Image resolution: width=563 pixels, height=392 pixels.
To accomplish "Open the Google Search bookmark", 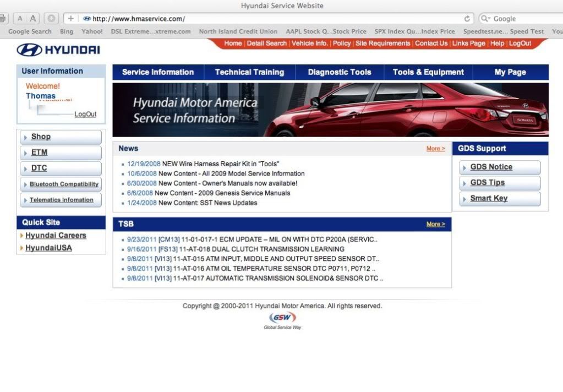I will click(x=30, y=31).
